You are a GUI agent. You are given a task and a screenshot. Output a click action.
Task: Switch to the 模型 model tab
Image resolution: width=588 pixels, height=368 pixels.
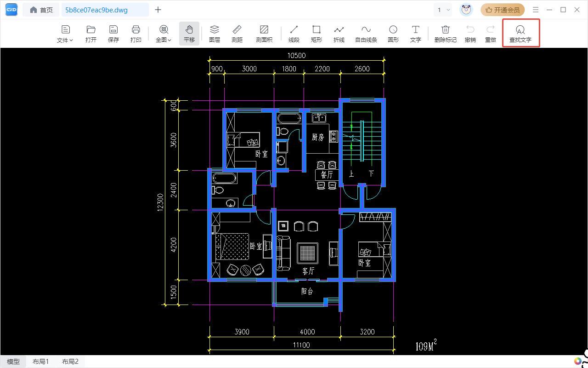click(13, 362)
